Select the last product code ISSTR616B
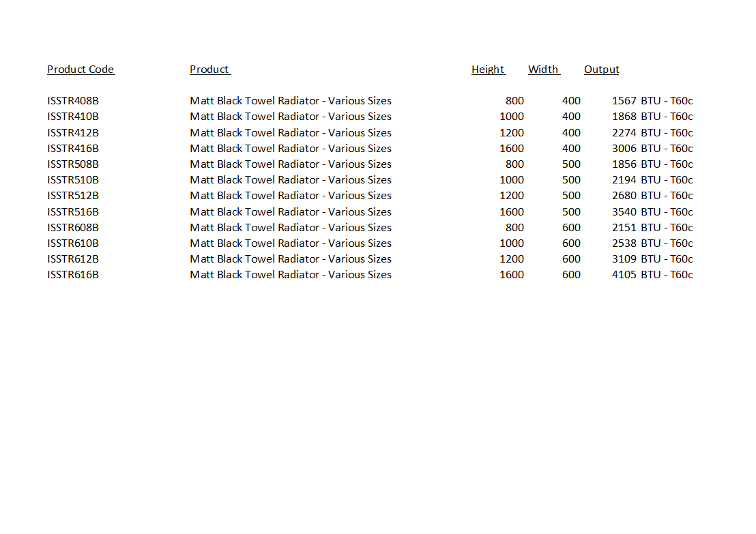Viewport: 756px width, 534px height. pos(73,275)
